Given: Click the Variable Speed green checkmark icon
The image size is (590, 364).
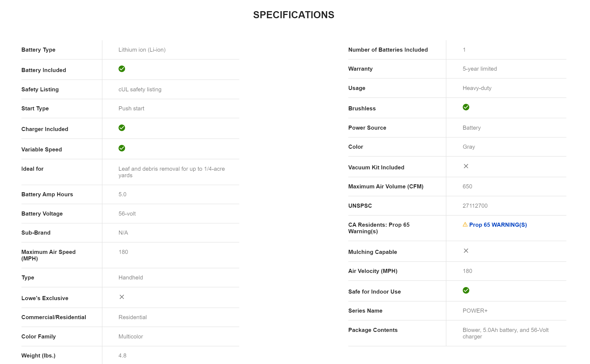Looking at the screenshot, I should [122, 148].
